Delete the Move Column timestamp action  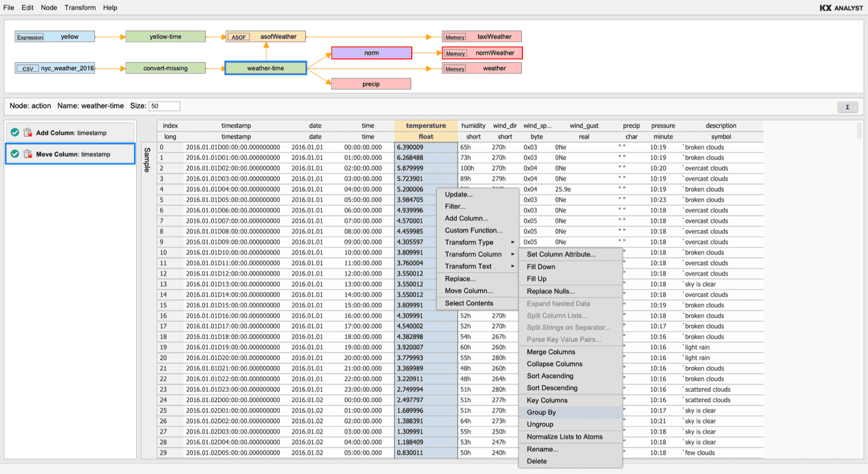tap(28, 154)
